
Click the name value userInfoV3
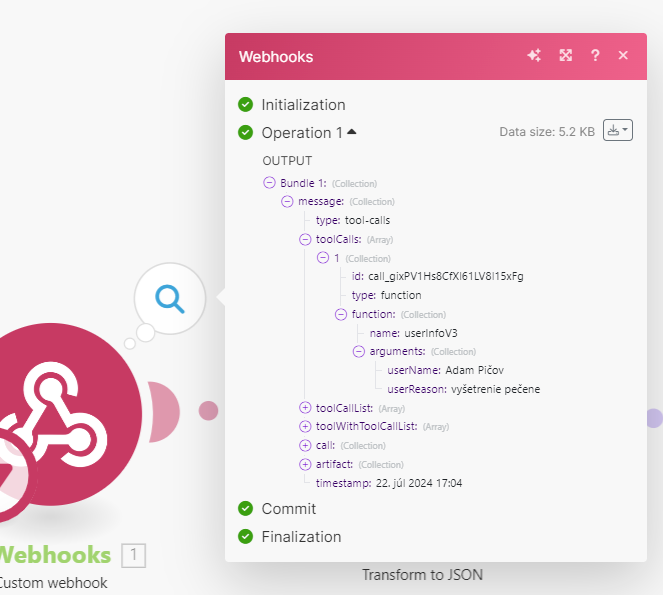click(x=431, y=333)
